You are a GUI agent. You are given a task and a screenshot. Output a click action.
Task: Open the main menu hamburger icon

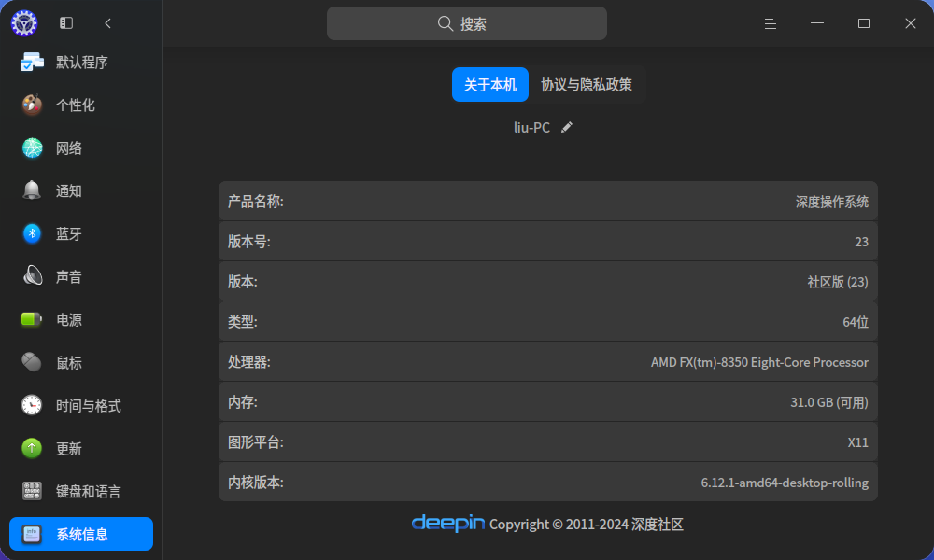[x=771, y=23]
